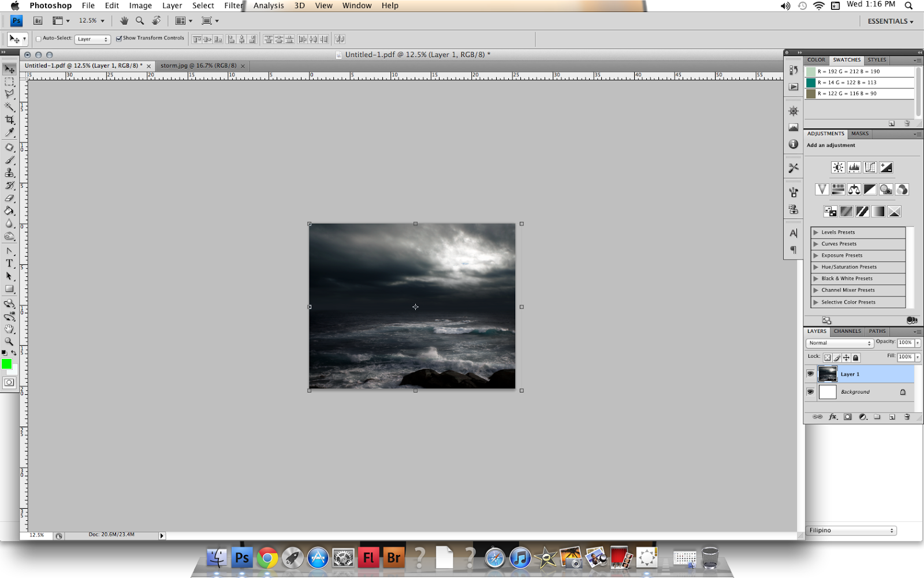Open the ESSENTIALS workspace dropdown
The height and width of the screenshot is (578, 924).
tap(891, 21)
